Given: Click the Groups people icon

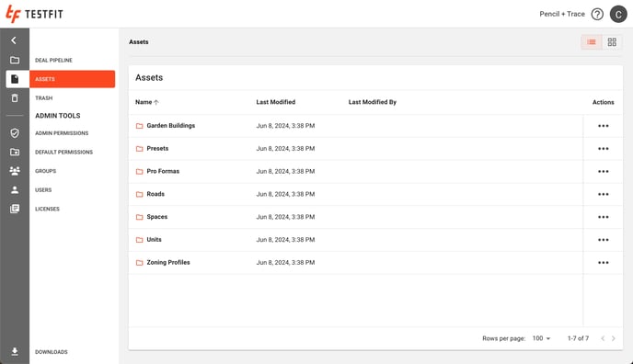Looking at the screenshot, I should 15,171.
